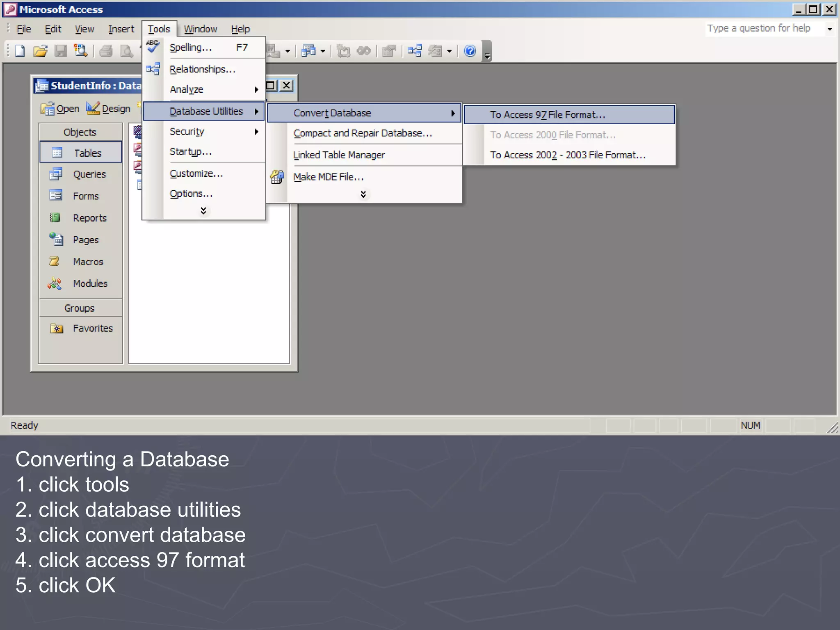Click the Microsoft Access Help icon

pyautogui.click(x=470, y=51)
